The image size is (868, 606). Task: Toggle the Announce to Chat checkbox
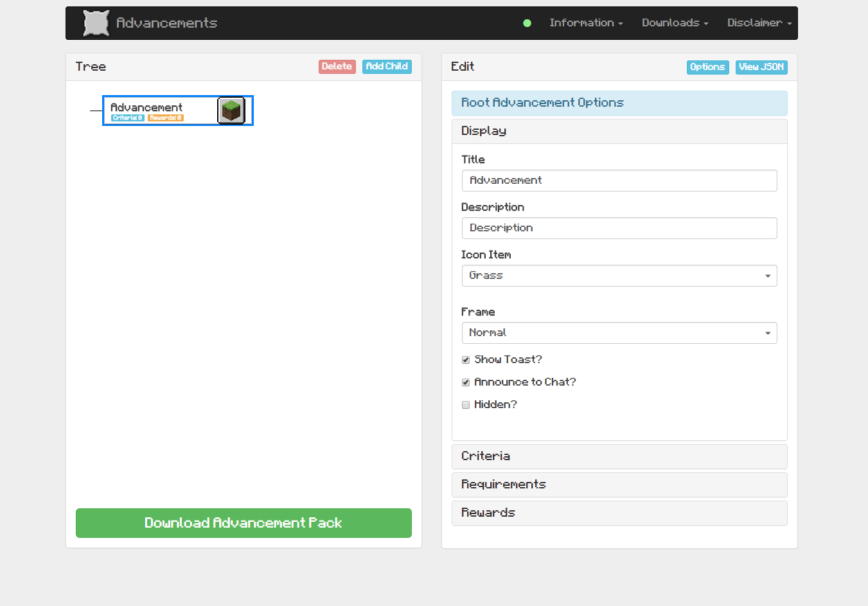(466, 382)
